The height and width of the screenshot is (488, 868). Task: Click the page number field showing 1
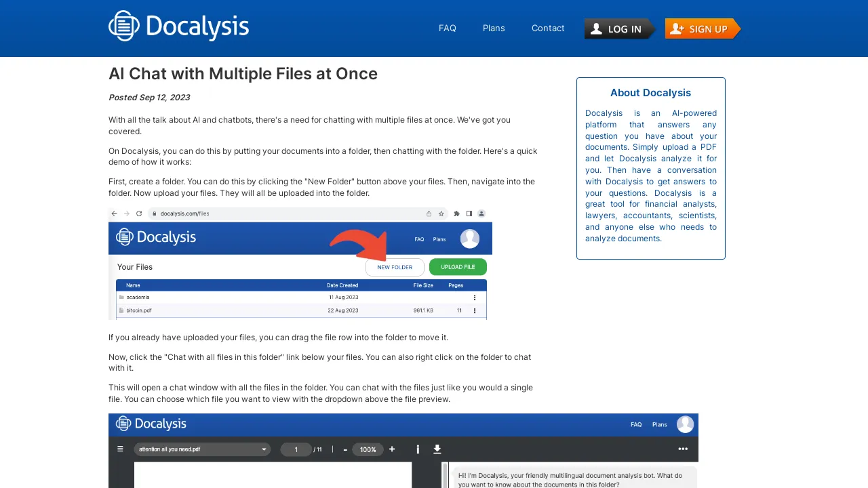pos(296,449)
